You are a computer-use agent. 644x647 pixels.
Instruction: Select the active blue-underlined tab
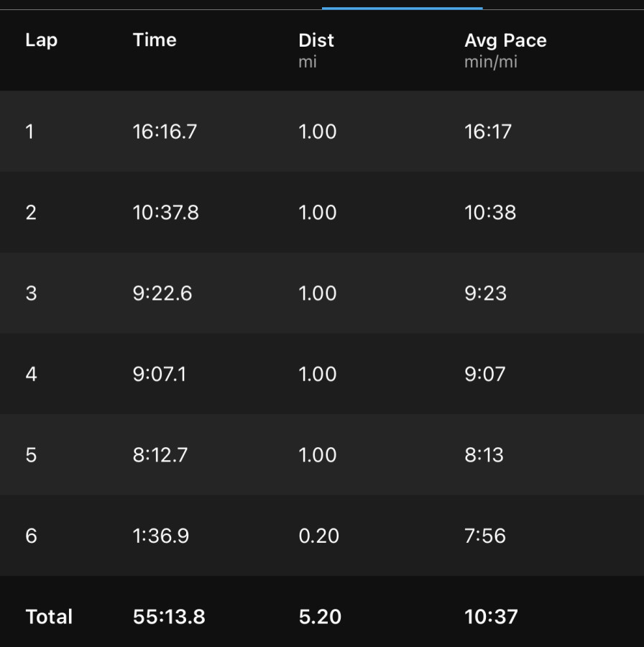click(x=402, y=5)
